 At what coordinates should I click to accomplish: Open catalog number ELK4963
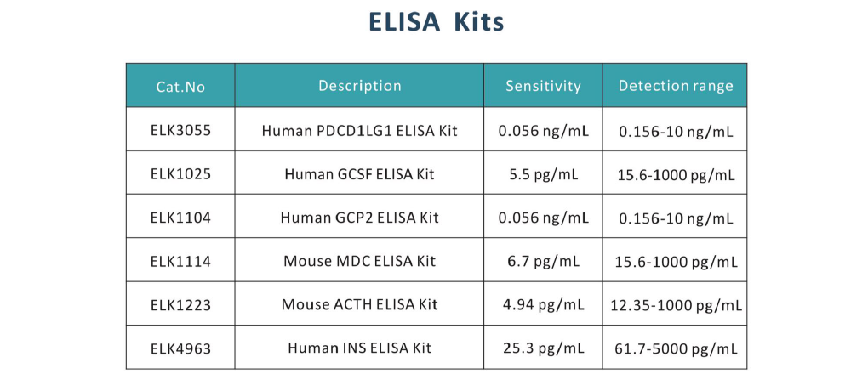[x=180, y=348]
